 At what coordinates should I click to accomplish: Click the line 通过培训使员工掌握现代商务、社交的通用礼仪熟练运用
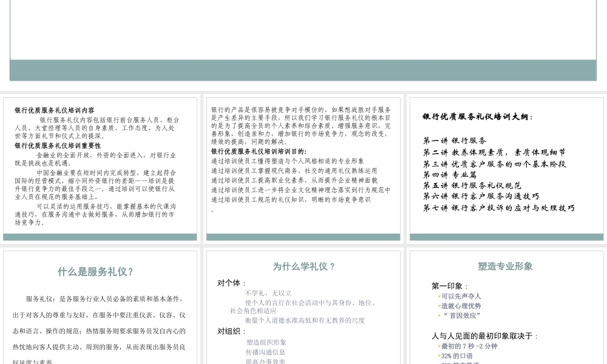[294, 170]
